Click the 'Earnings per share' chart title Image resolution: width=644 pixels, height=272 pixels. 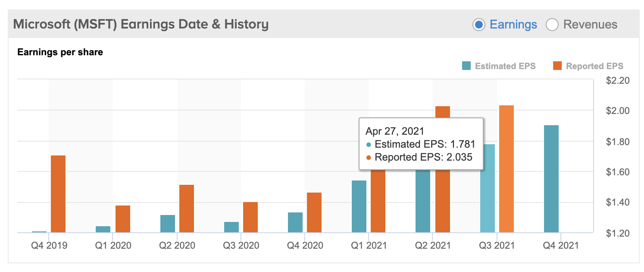(60, 53)
